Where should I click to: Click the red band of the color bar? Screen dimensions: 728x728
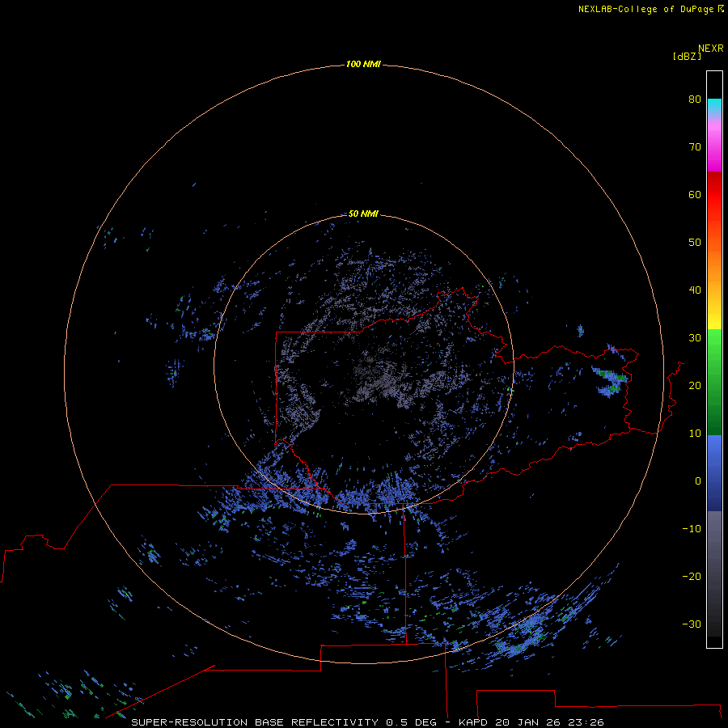[714, 195]
